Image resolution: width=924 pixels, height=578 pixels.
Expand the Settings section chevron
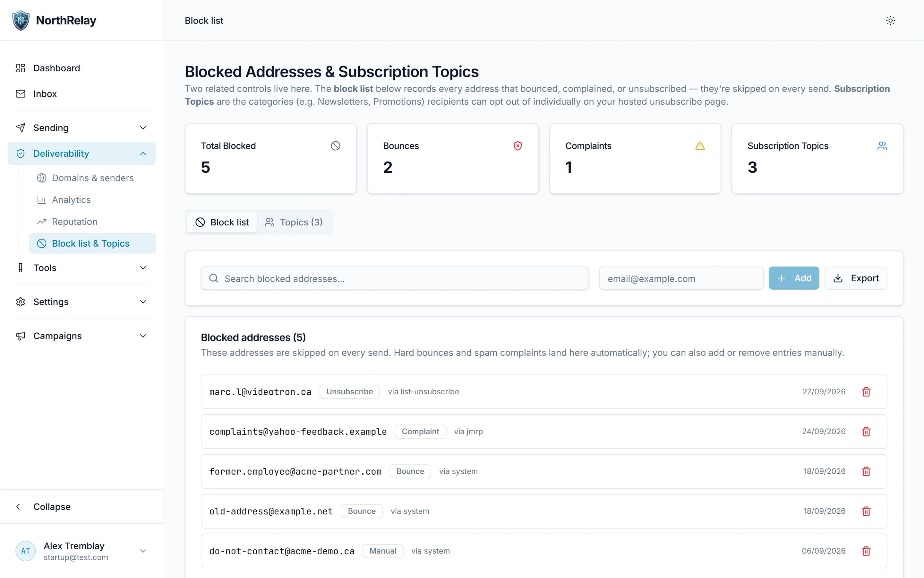[x=143, y=302]
